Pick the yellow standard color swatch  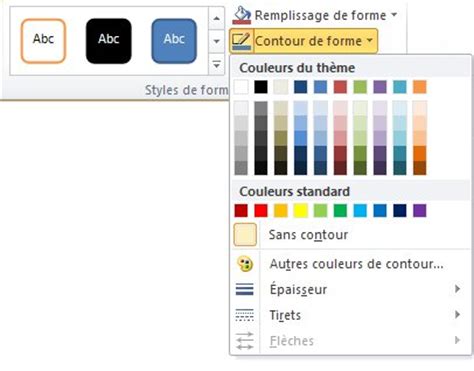[x=300, y=211]
